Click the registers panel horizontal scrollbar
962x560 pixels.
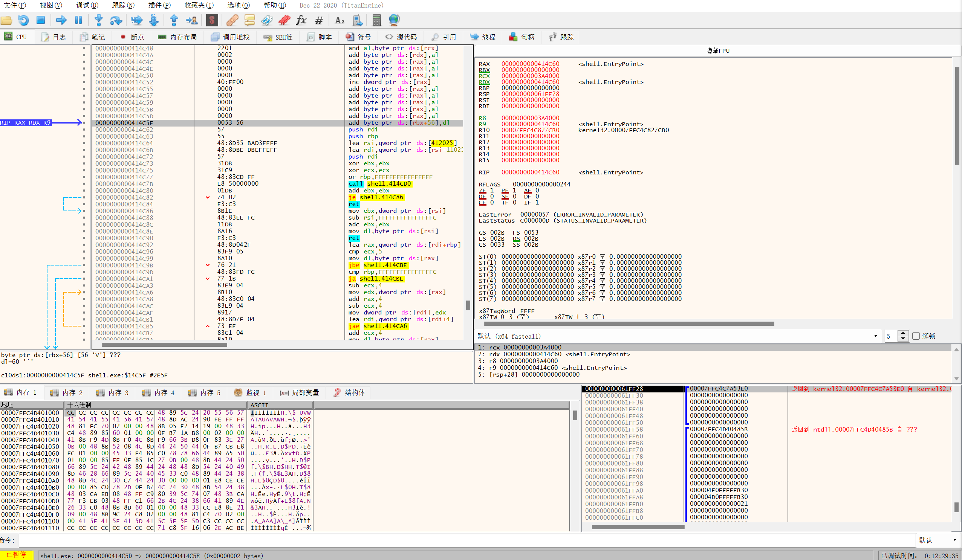point(629,324)
